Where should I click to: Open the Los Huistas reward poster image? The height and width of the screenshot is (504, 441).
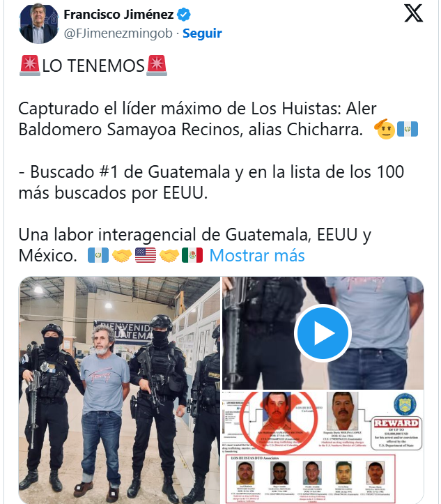tap(323, 447)
